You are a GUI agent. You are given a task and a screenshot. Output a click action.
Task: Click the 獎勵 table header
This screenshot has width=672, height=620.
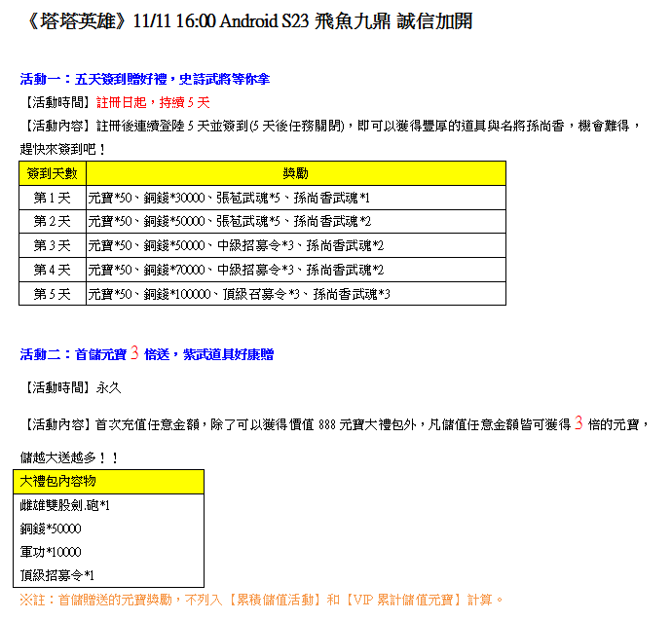point(296,173)
